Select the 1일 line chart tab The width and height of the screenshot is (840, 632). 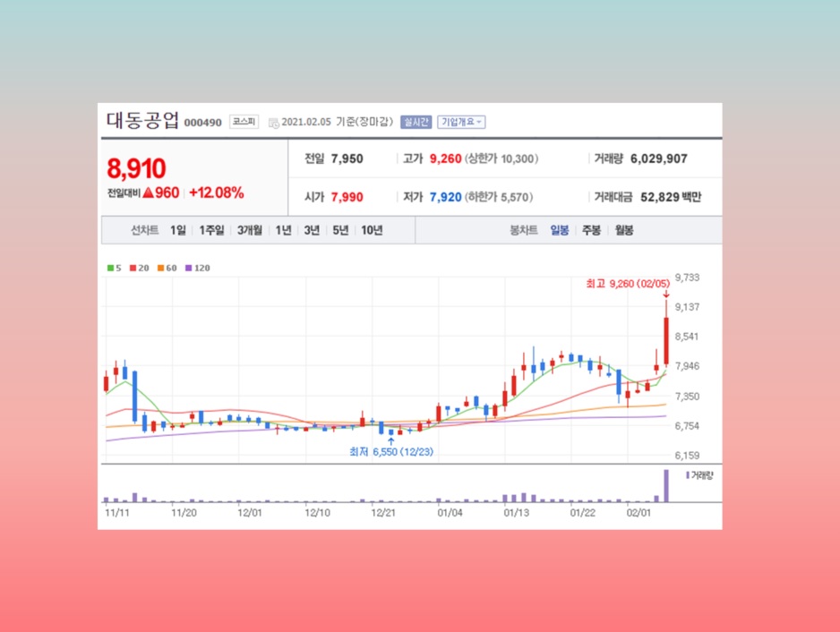(178, 230)
